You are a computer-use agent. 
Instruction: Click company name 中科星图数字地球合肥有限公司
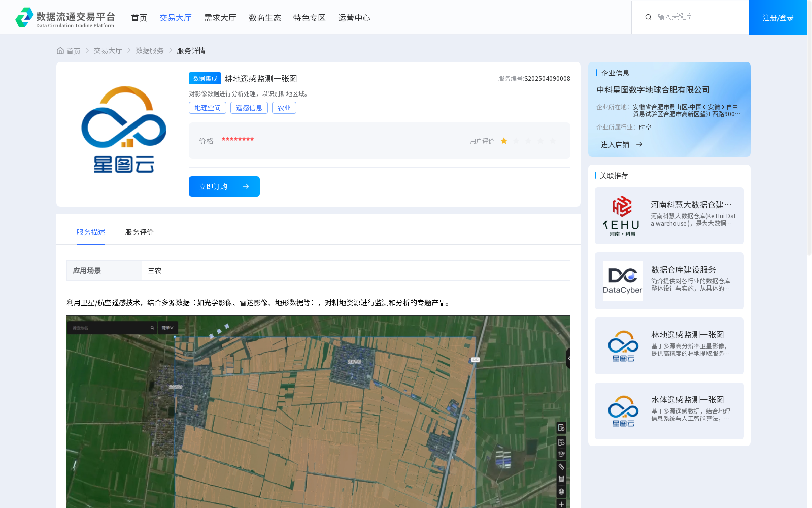[x=653, y=90]
